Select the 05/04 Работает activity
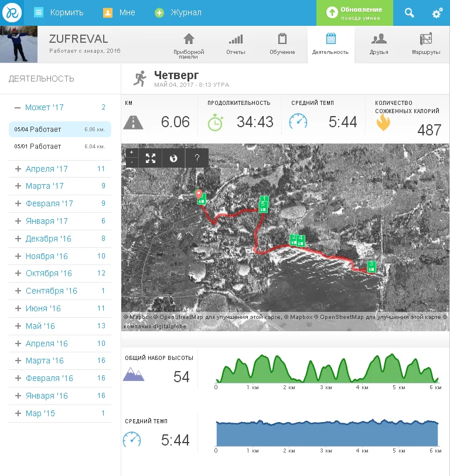Screen dimensions: 450x476 click(x=60, y=130)
